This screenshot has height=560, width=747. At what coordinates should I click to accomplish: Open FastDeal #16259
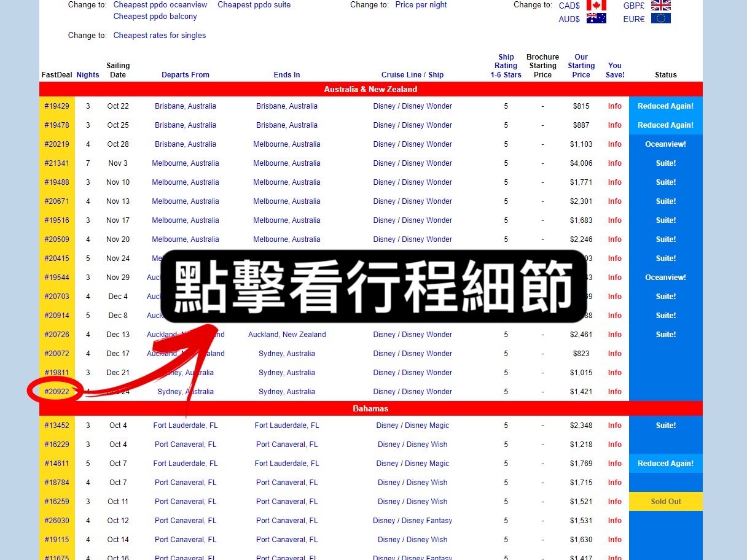click(57, 502)
